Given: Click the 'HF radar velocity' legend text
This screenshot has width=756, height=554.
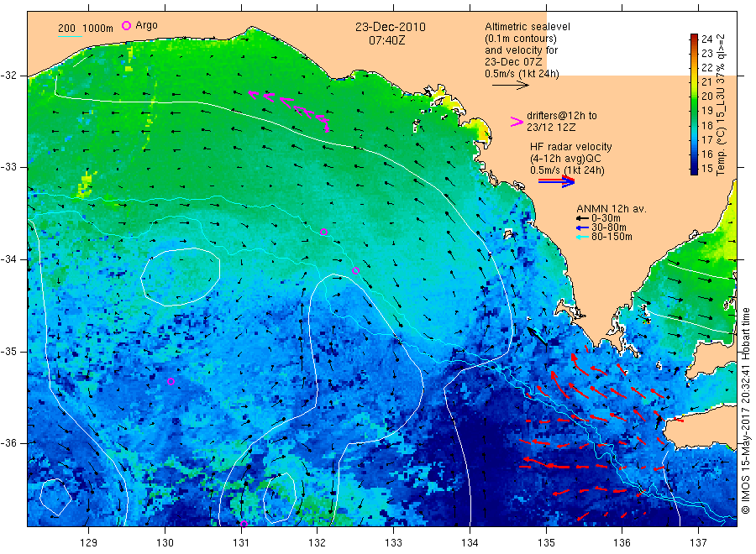Looking at the screenshot, I should pyautogui.click(x=571, y=147).
